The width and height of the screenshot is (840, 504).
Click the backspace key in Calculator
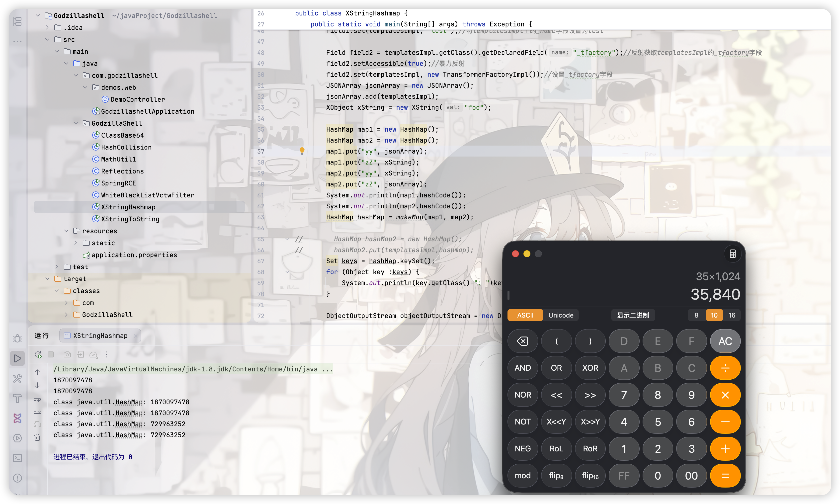click(x=522, y=341)
